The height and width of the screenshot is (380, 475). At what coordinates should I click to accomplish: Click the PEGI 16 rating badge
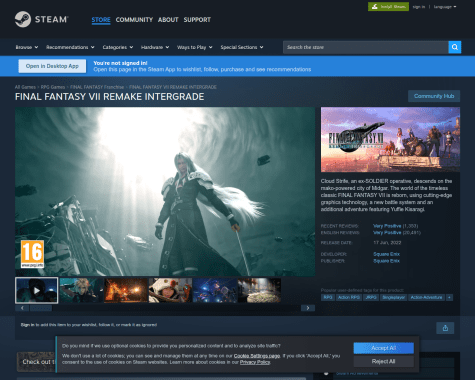(32, 254)
